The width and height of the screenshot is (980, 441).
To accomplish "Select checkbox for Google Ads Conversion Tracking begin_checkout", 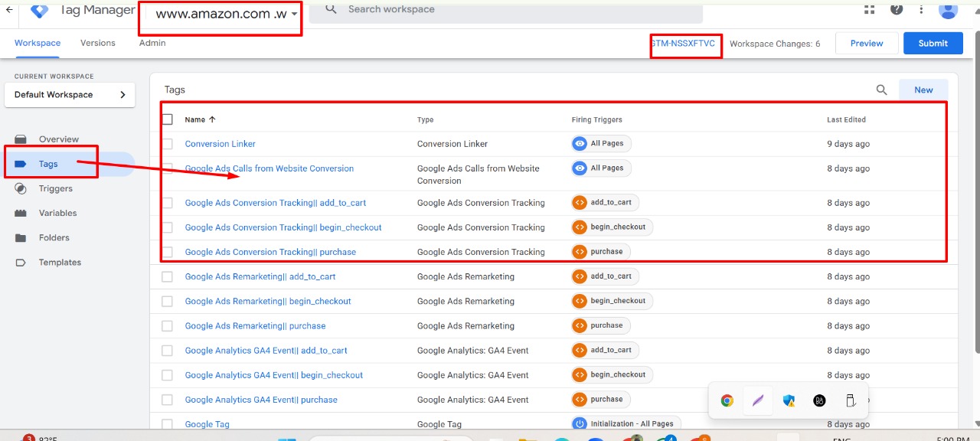I will coord(167,227).
